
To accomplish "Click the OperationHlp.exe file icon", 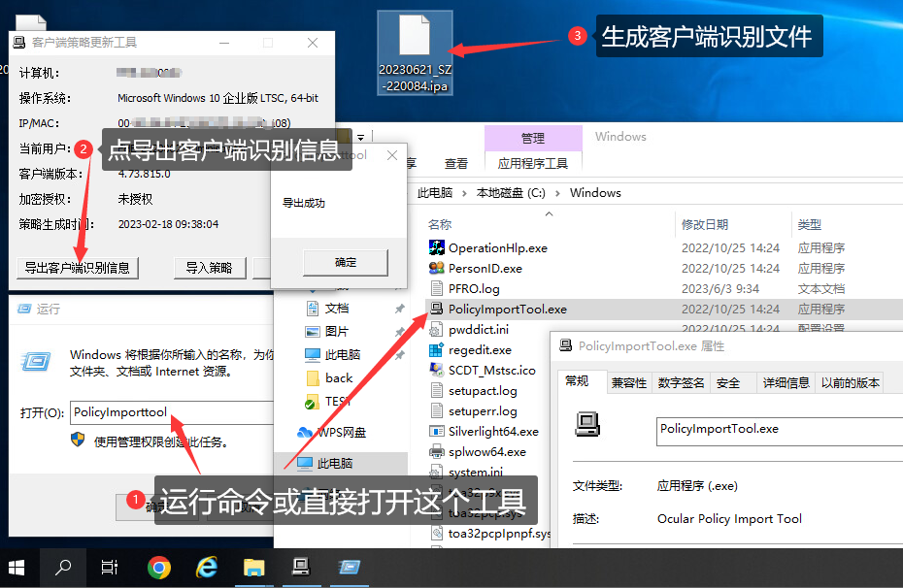I will pos(437,248).
